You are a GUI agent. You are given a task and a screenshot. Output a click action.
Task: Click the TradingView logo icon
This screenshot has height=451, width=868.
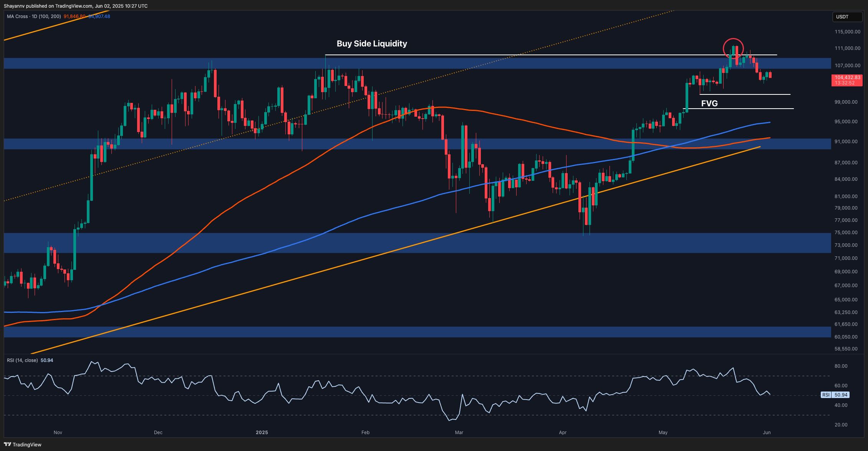pos(8,444)
